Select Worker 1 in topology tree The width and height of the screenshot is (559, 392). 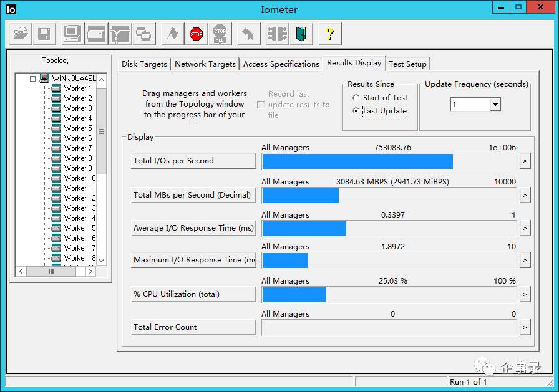pos(78,88)
